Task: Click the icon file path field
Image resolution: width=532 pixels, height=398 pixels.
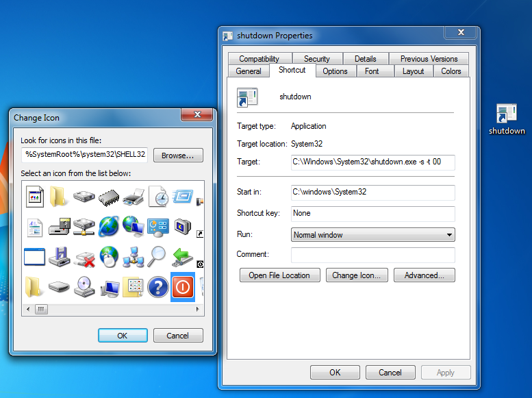Action: 84,155
